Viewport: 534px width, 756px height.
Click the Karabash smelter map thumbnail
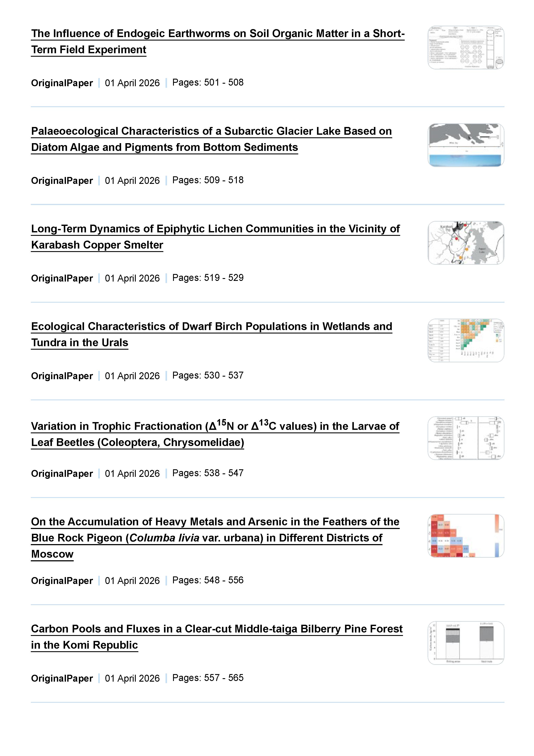[465, 243]
